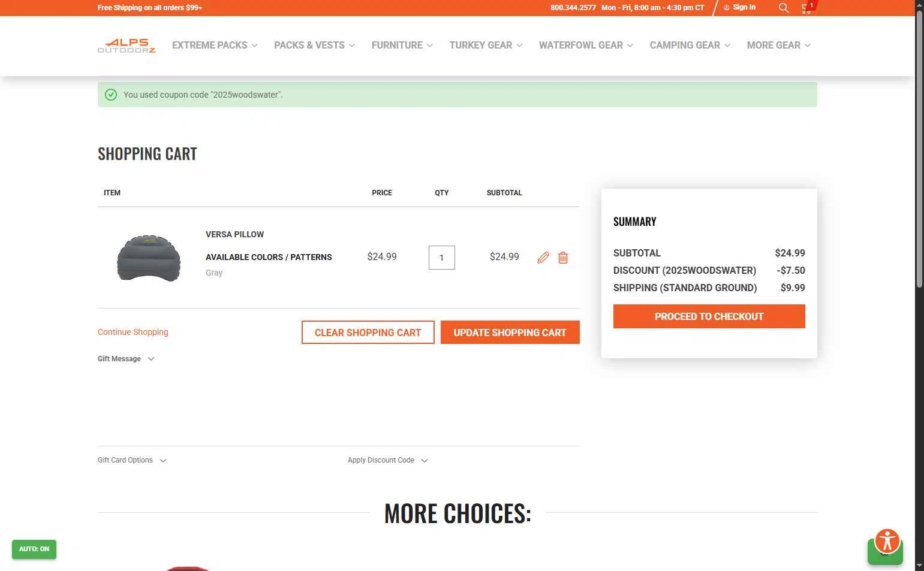The image size is (924, 571).
Task: Open the accessibility widget icon
Action: pyautogui.click(x=887, y=541)
